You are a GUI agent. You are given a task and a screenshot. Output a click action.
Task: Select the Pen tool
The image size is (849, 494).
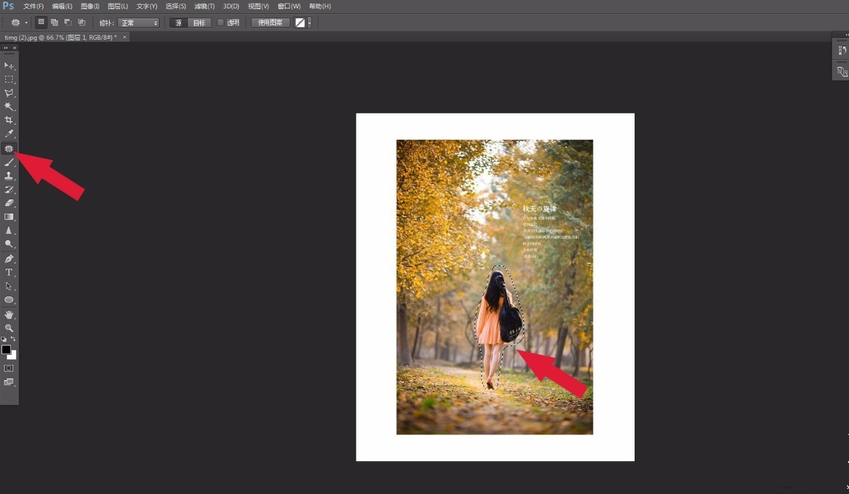pyautogui.click(x=9, y=258)
